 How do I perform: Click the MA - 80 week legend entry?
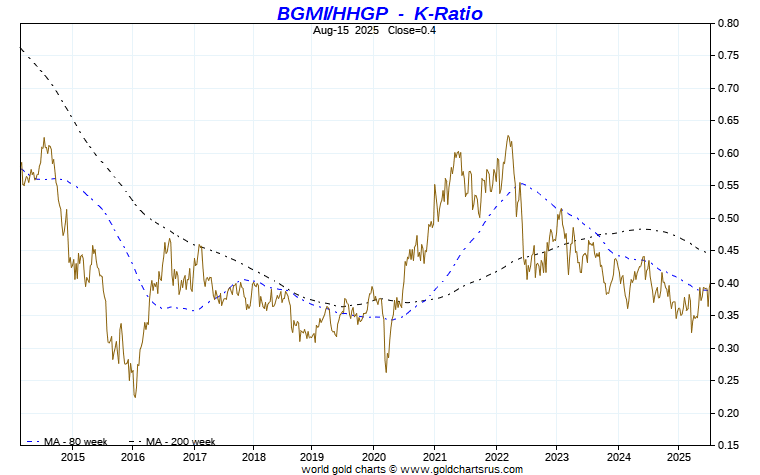coord(67,442)
